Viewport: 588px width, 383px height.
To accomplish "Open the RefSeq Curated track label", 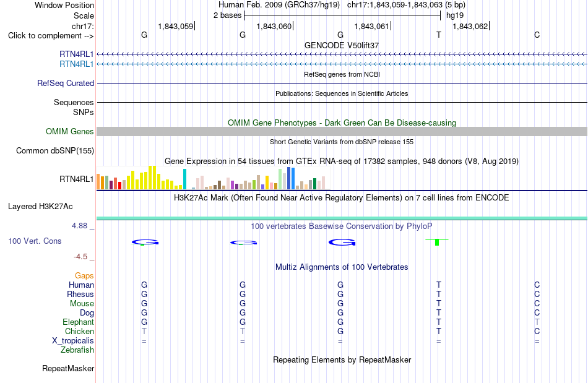I will 66,83.
